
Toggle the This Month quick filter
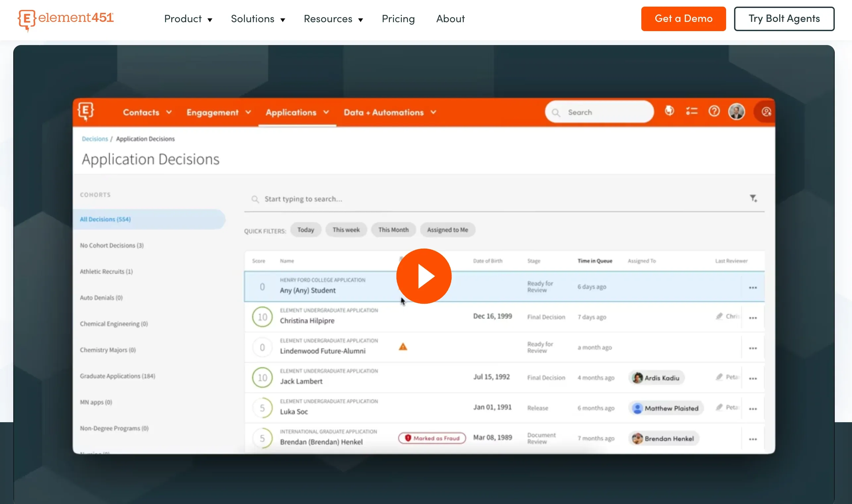(x=393, y=230)
